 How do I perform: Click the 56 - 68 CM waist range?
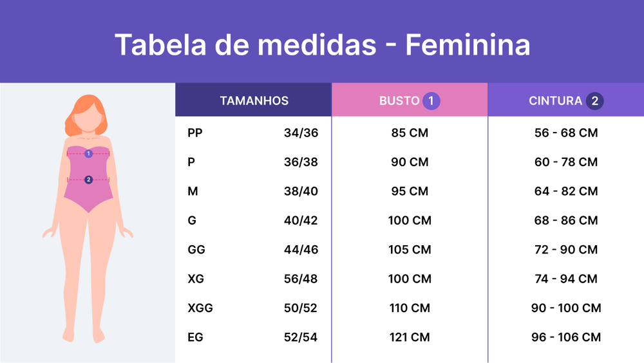click(x=566, y=133)
